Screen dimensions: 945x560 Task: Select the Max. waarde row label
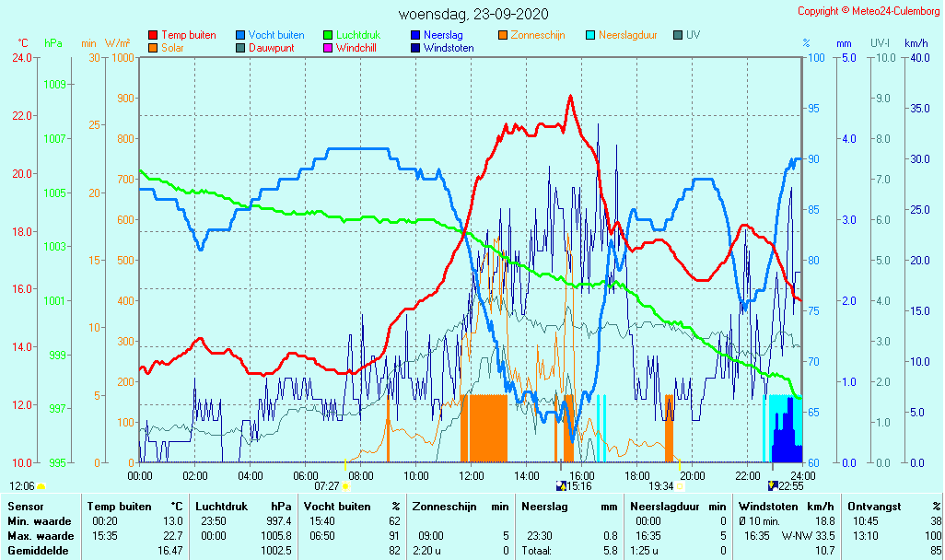point(41,536)
